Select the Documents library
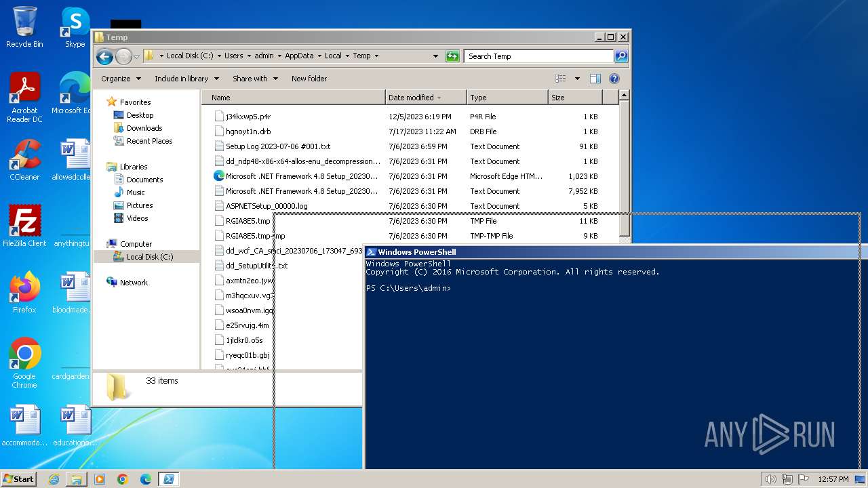This screenshot has height=488, width=868. (144, 180)
